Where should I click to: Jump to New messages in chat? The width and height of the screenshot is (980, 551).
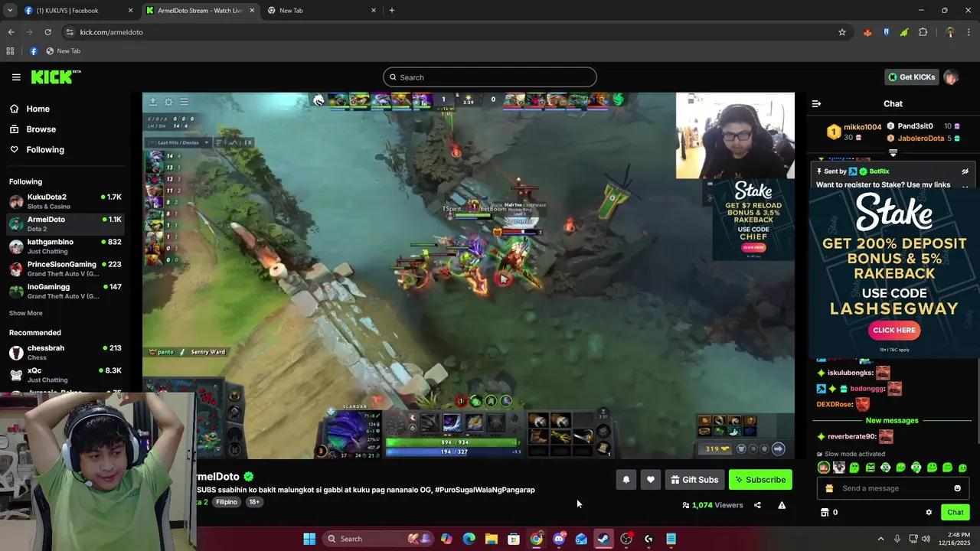pos(892,420)
